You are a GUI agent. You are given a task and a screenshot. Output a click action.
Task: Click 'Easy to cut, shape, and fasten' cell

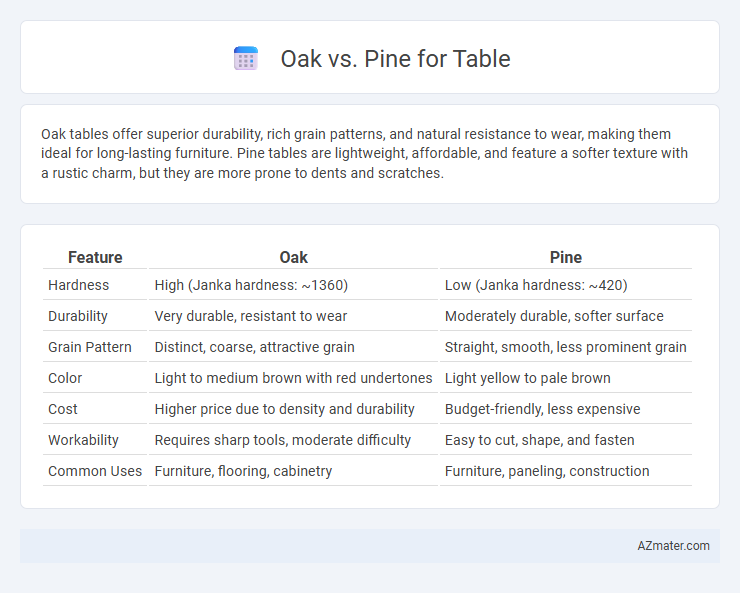coord(539,440)
